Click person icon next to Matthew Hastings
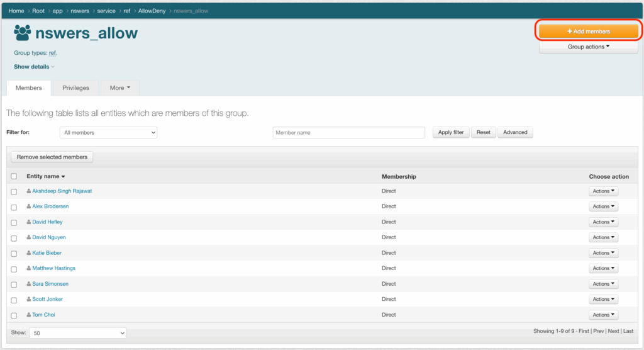Viewport: 644px width, 350px height. pyautogui.click(x=28, y=269)
